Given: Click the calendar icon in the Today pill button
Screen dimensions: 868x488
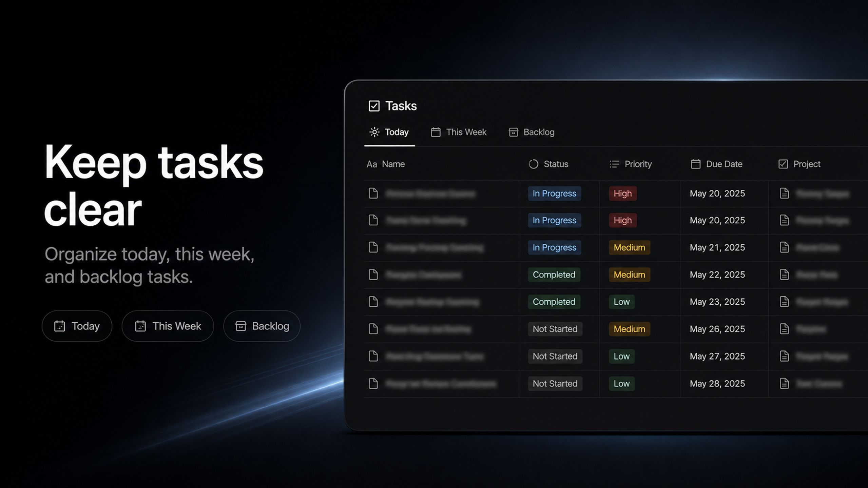Looking at the screenshot, I should pos(59,326).
